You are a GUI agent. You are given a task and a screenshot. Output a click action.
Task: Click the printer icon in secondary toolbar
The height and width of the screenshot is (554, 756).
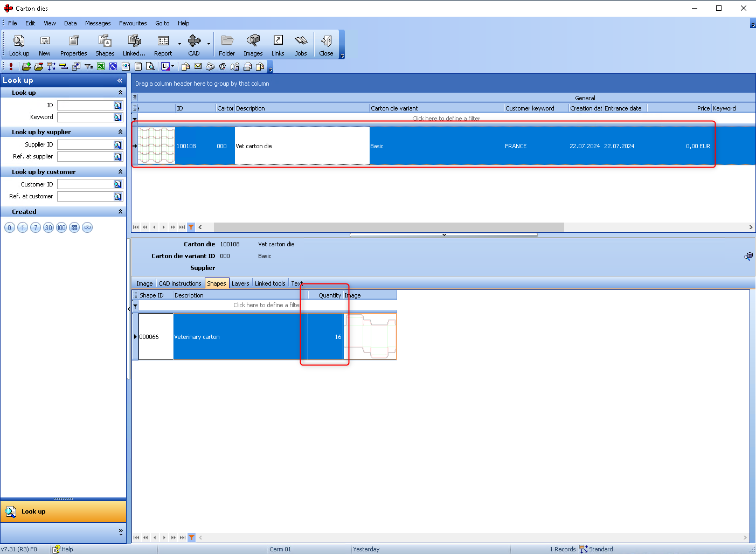tap(247, 66)
